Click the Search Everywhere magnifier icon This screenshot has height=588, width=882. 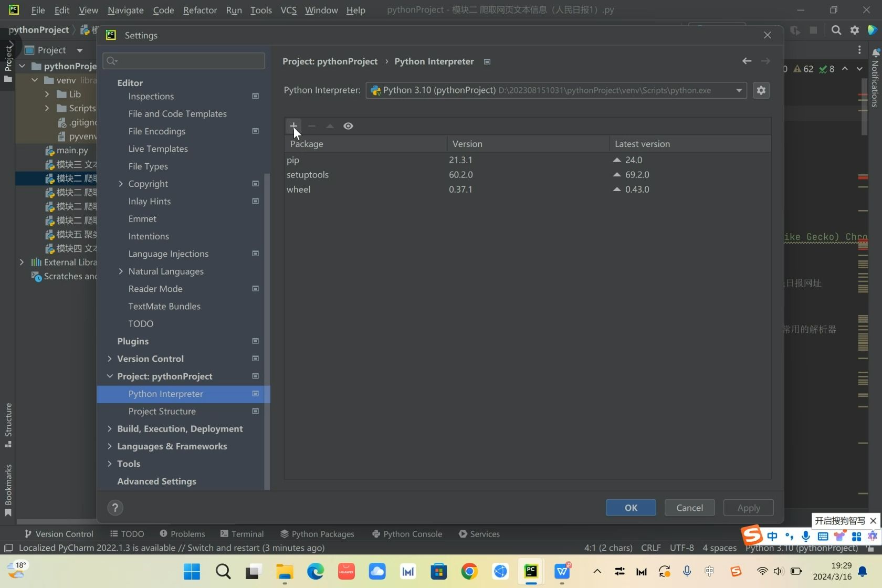(836, 30)
